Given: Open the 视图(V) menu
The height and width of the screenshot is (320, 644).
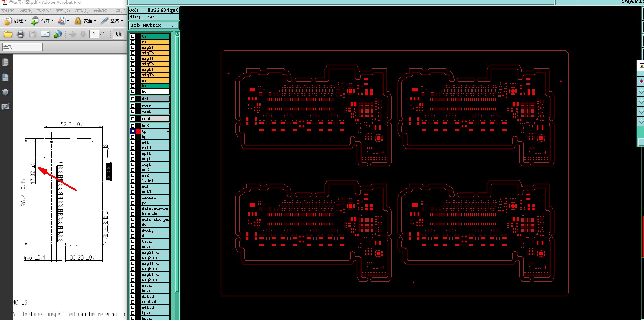Looking at the screenshot, I should 44,11.
